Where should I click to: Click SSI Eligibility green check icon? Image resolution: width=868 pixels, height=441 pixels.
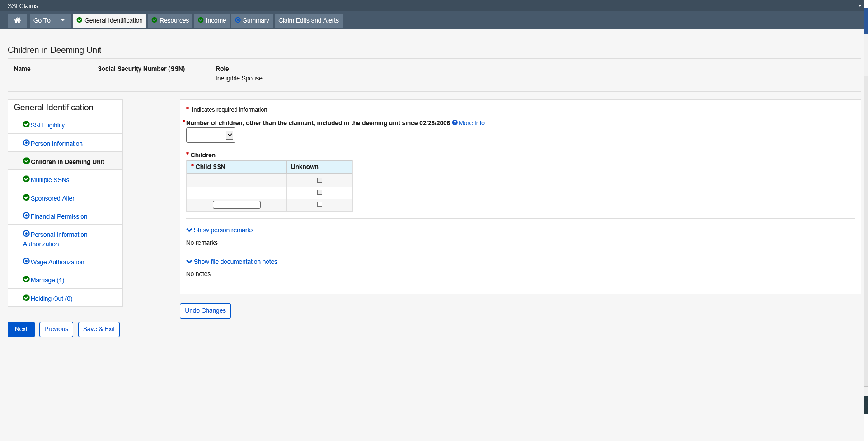point(26,124)
